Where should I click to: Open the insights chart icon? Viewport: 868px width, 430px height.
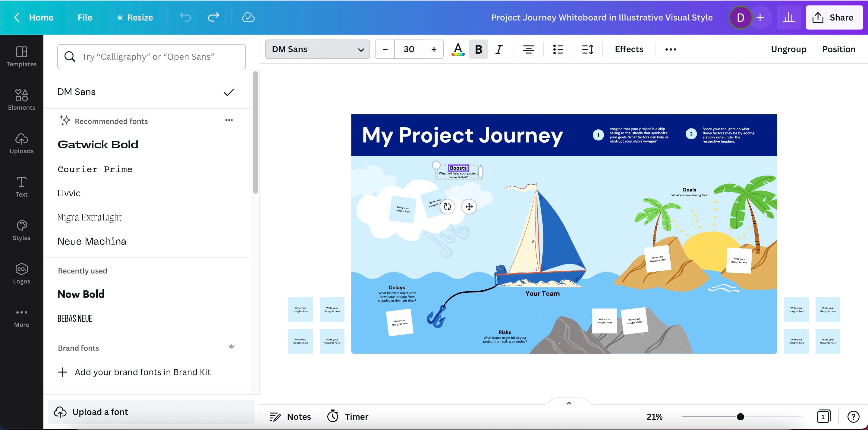coord(788,17)
